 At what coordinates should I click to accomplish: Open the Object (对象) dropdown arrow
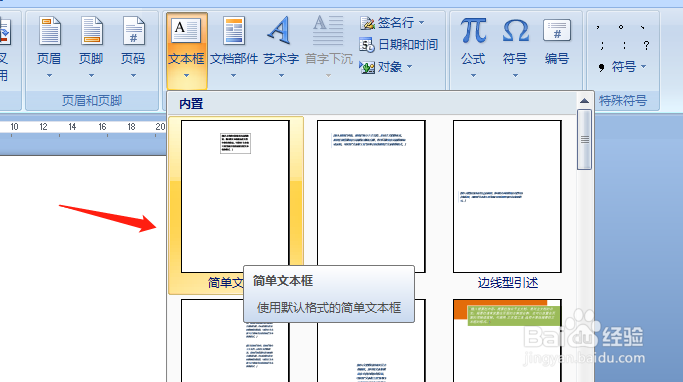409,67
